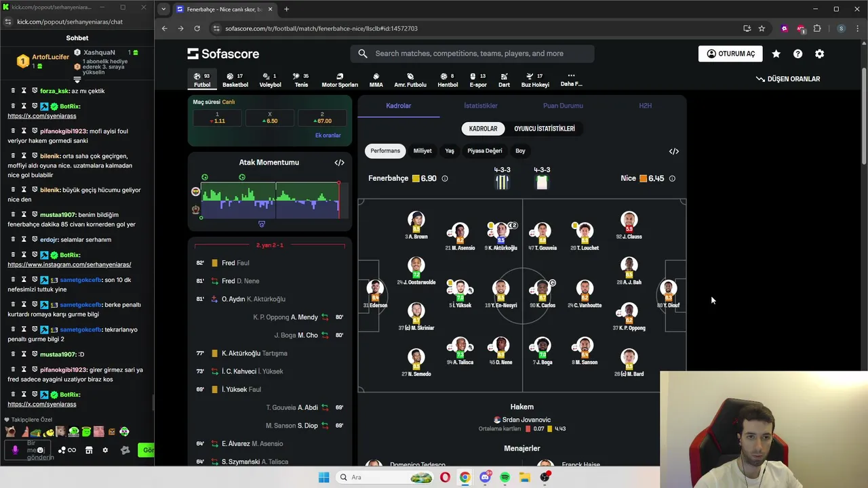Expand Daha Fazla sports menu

pos(571,80)
